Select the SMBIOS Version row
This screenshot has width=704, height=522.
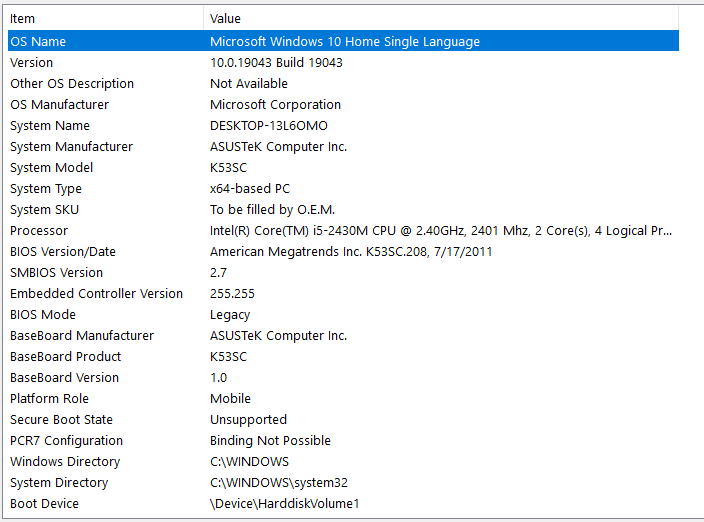[343, 272]
